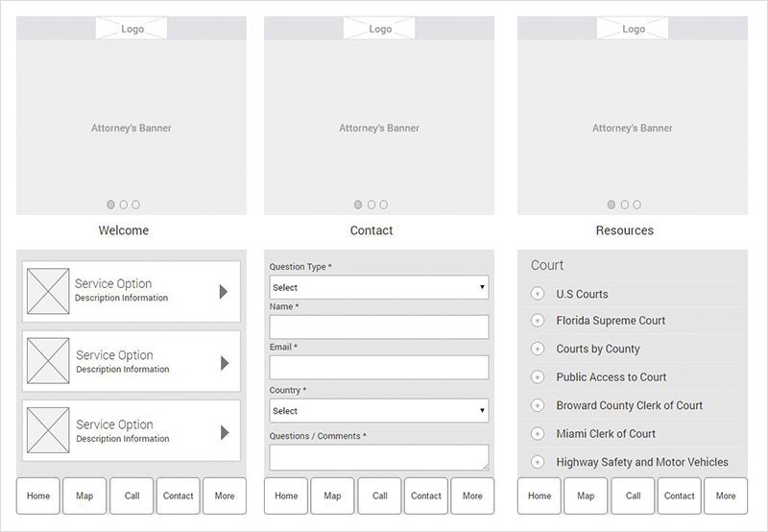Select Home on the Resources screen nav bar
Viewport: 768px width, 532px height.
coord(540,496)
